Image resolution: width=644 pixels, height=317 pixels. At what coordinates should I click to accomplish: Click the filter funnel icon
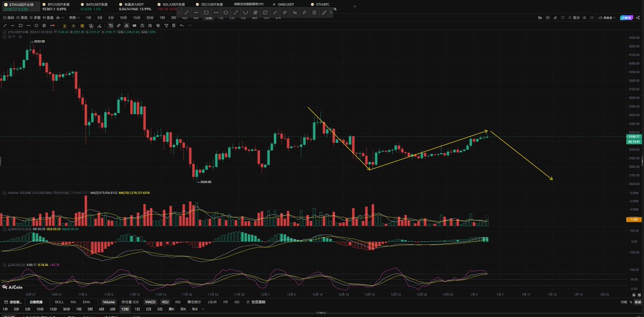[x=166, y=26]
